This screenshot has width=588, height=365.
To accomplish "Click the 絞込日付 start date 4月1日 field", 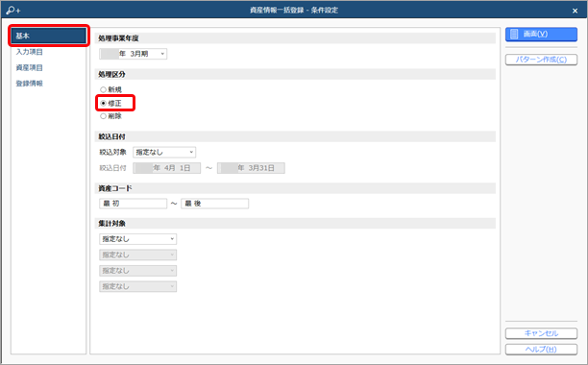I will [x=167, y=168].
